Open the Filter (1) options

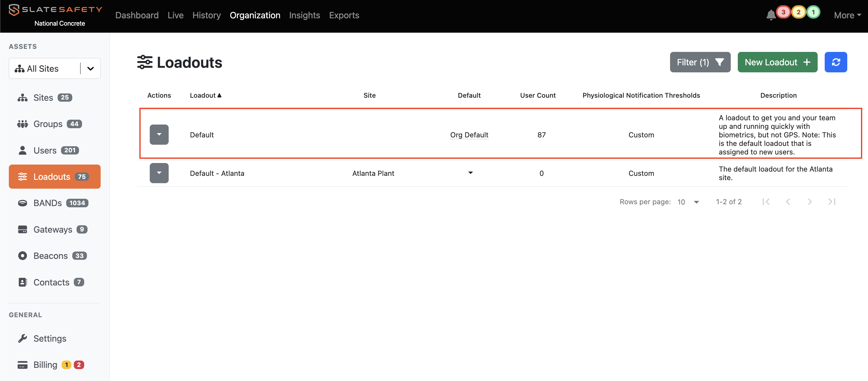pos(700,62)
